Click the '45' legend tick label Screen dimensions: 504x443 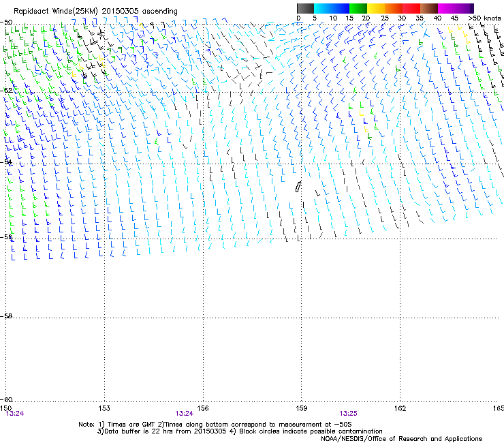[x=454, y=18]
